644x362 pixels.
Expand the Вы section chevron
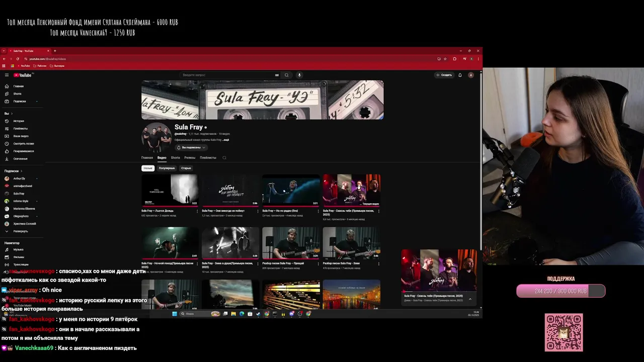[13, 114]
